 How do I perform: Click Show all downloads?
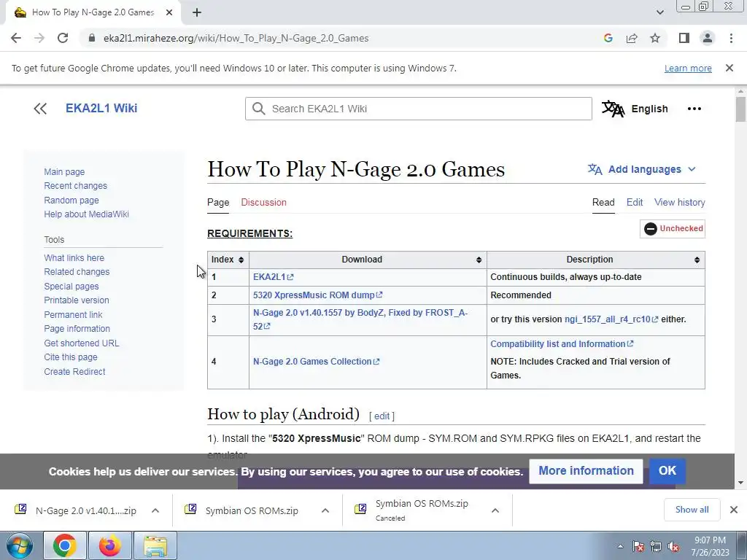[x=692, y=510]
